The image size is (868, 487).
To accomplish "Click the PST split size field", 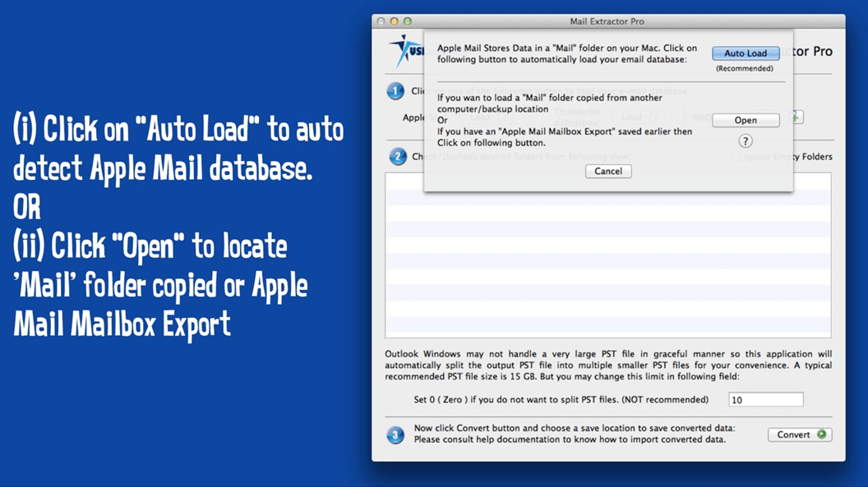I will [765, 400].
